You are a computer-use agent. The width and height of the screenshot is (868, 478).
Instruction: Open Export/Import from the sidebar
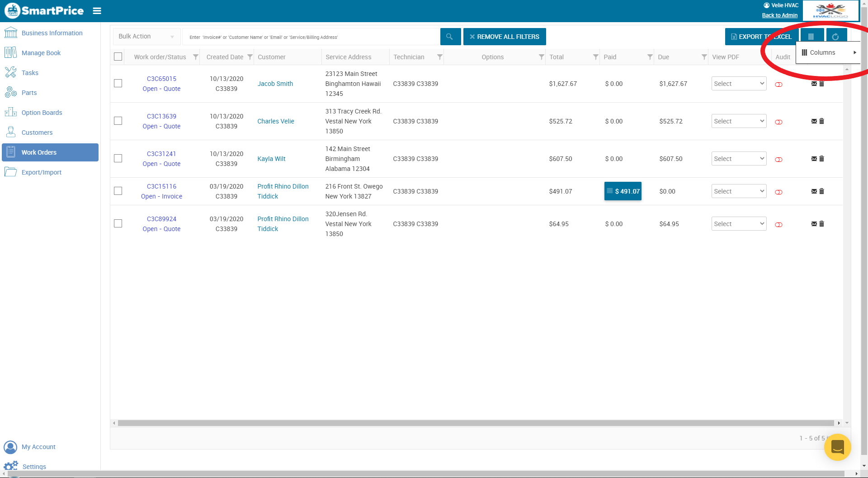[x=41, y=172]
